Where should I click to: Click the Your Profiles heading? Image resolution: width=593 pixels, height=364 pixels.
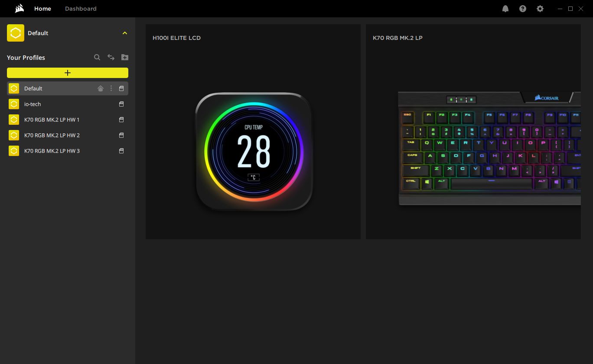point(26,58)
